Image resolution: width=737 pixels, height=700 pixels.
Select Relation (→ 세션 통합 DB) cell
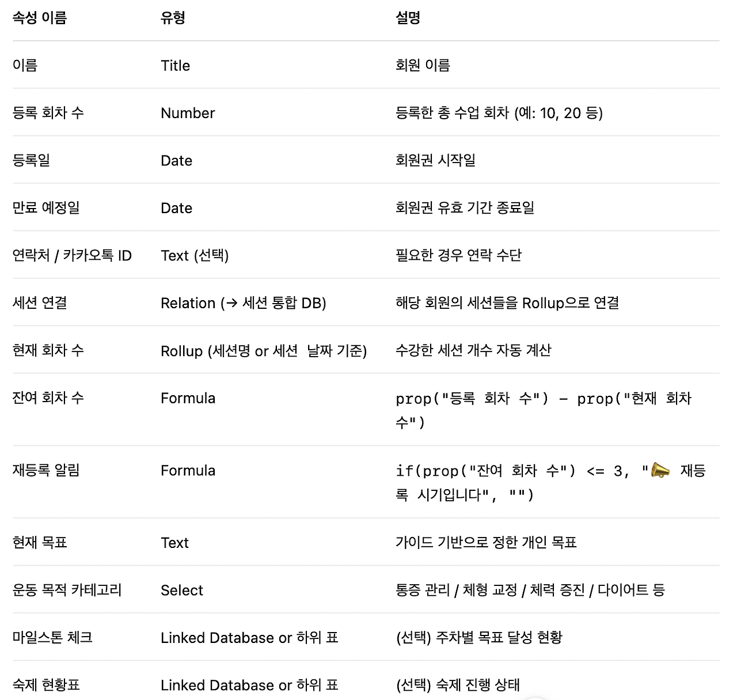244,303
